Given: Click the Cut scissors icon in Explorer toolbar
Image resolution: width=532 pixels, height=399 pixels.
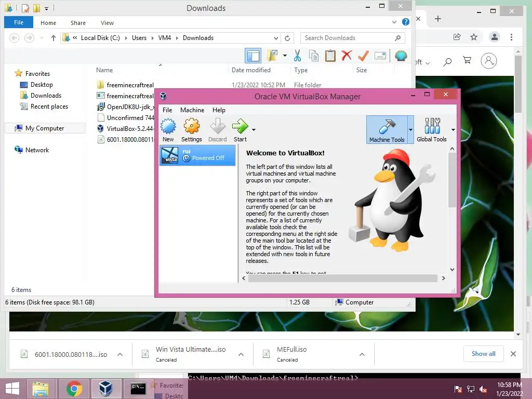Looking at the screenshot, I should tap(298, 56).
